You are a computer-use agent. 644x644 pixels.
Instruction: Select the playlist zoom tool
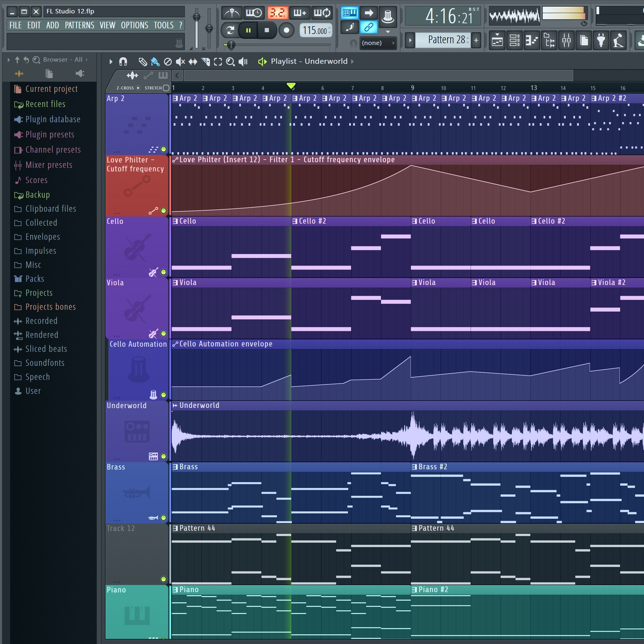coord(230,62)
